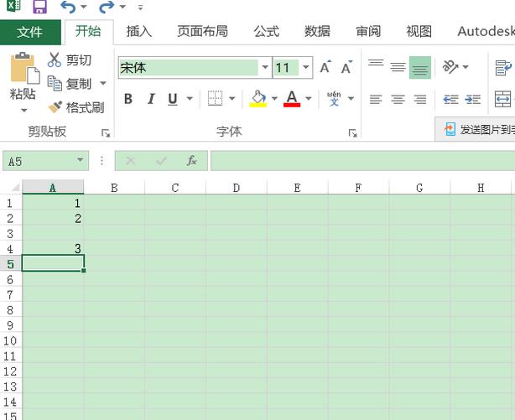Click the wrap text icon
Image resolution: width=515 pixels, height=420 pixels.
pyautogui.click(x=503, y=67)
